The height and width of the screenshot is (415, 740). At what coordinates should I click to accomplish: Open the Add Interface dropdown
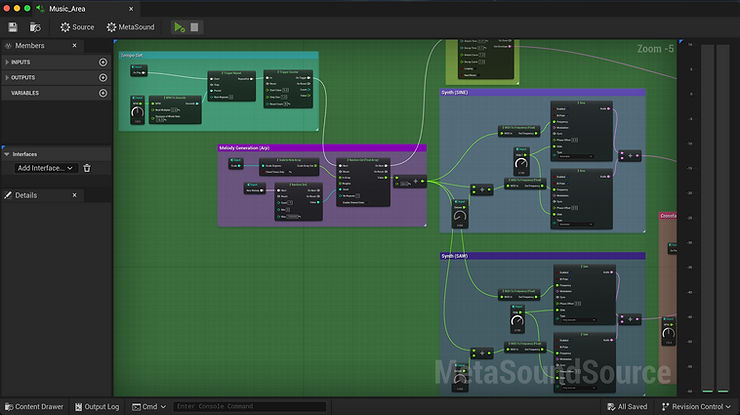tap(45, 168)
